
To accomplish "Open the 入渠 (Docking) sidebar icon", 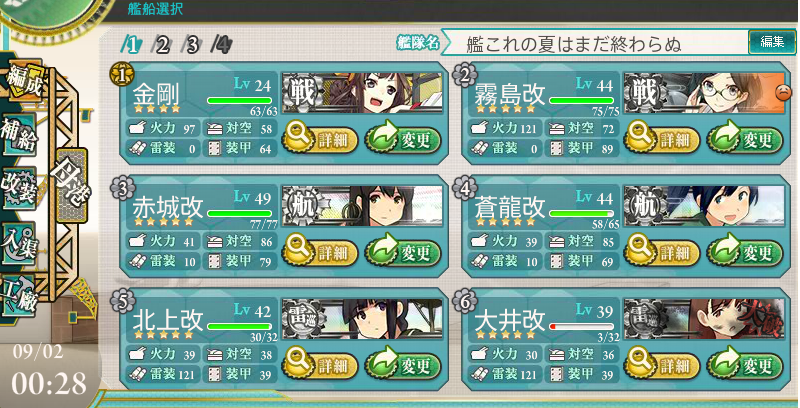I will point(18,243).
